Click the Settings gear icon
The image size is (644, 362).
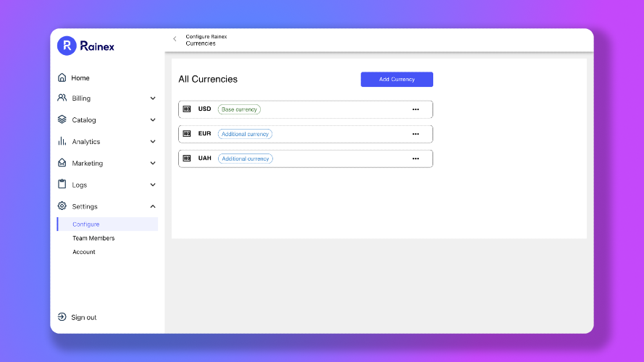coord(62,206)
